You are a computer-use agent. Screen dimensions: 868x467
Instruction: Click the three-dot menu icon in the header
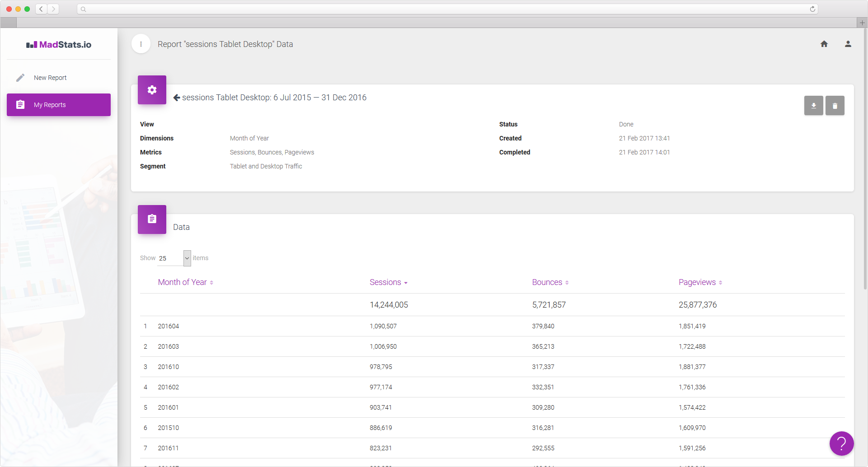coord(141,44)
